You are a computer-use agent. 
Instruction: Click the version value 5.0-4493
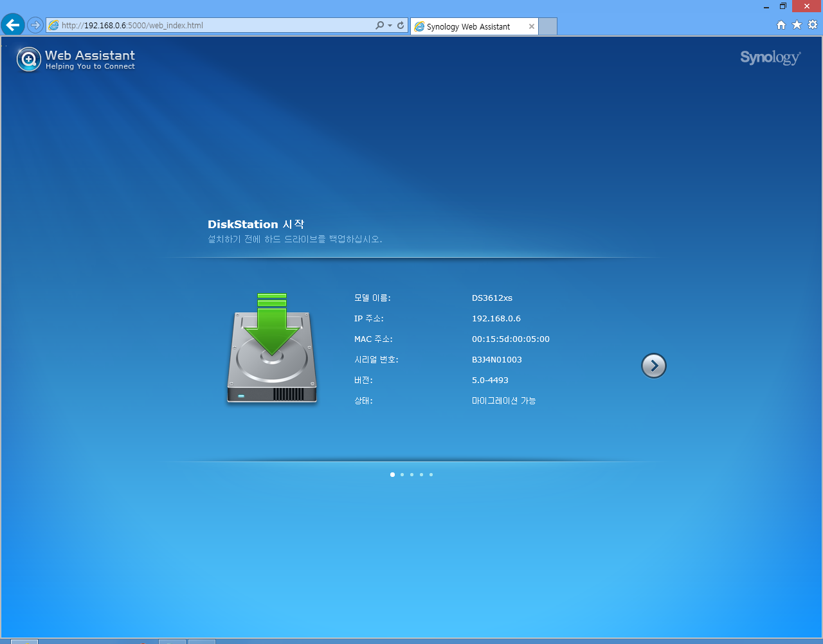[490, 380]
